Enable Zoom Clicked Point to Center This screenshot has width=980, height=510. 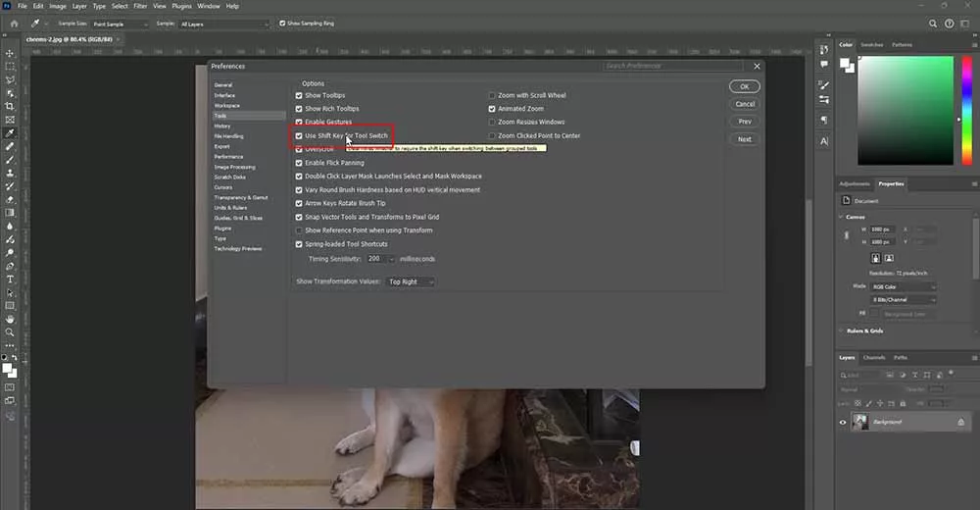pos(492,135)
